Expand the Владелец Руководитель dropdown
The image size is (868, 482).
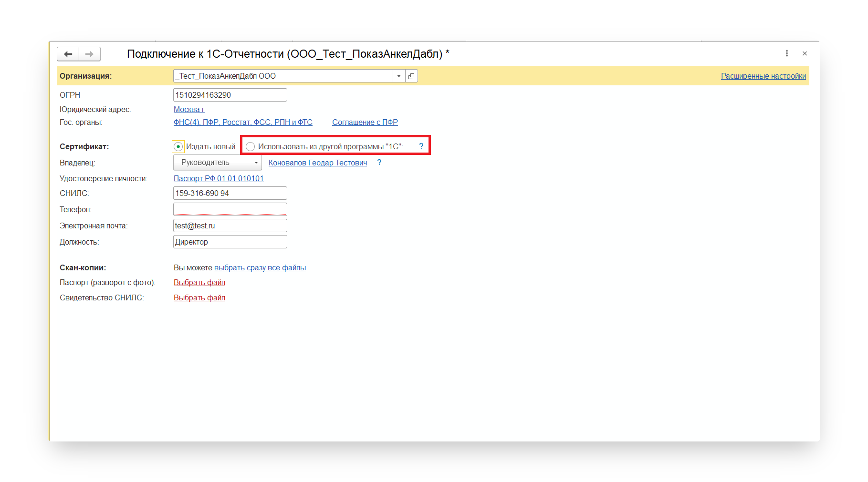pyautogui.click(x=218, y=163)
